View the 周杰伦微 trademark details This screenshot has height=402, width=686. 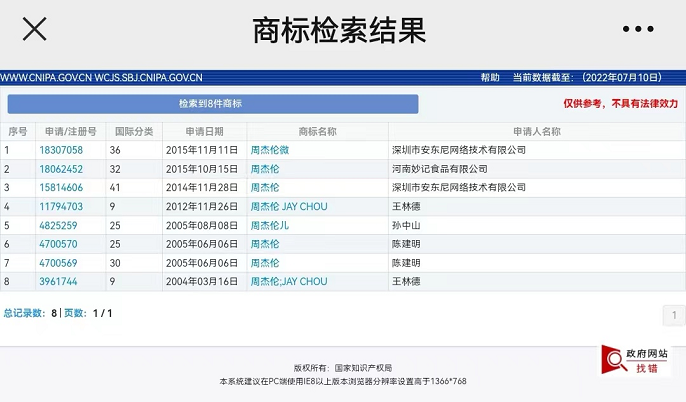(x=270, y=150)
